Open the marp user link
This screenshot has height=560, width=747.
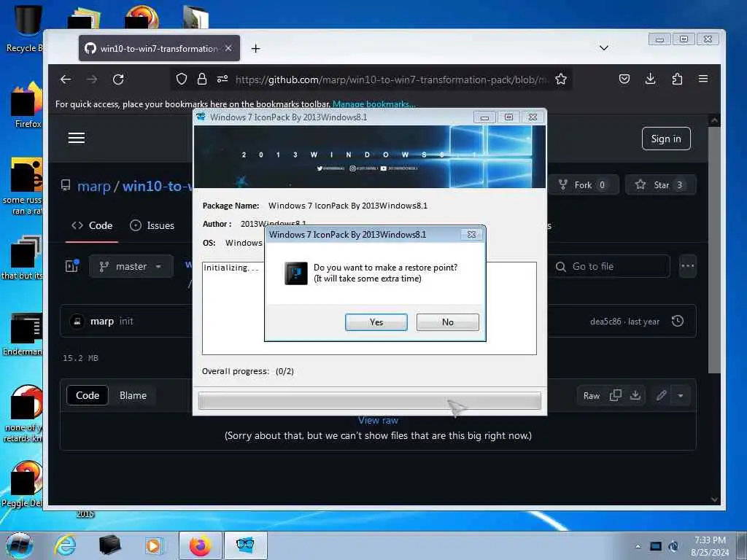coord(94,186)
